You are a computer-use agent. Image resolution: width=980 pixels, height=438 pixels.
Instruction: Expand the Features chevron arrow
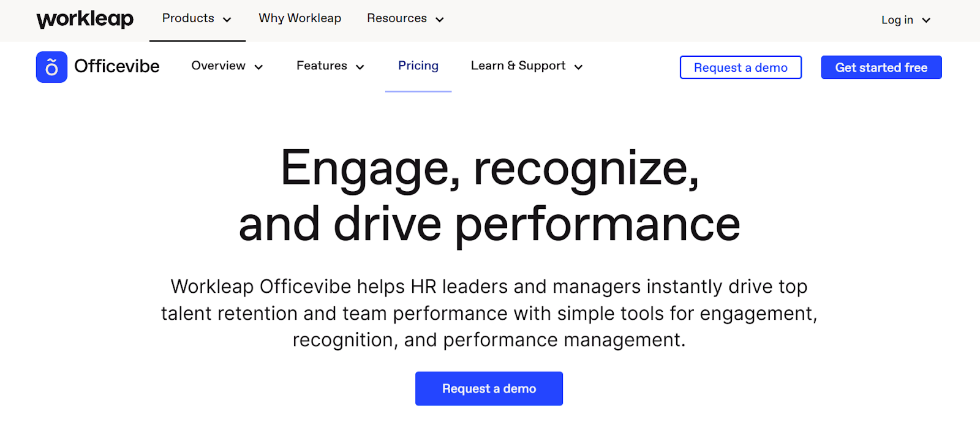click(360, 67)
